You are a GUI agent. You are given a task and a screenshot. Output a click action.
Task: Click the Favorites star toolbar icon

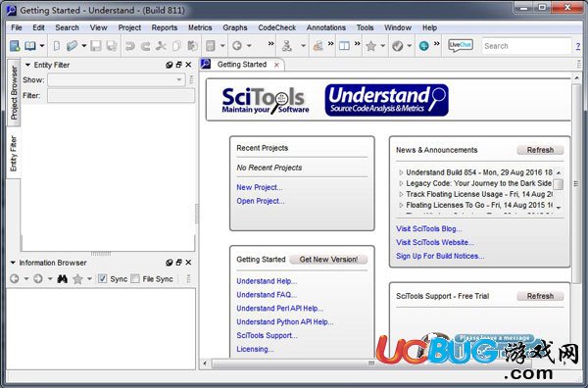click(x=370, y=46)
